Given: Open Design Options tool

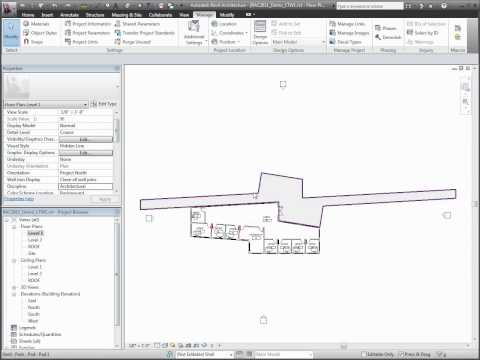Looking at the screenshot, I should [x=260, y=33].
